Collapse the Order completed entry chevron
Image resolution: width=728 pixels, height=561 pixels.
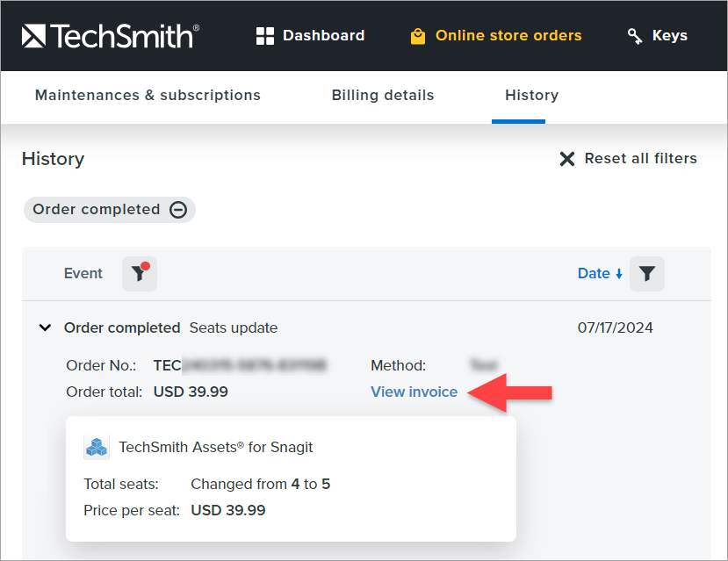pyautogui.click(x=45, y=327)
